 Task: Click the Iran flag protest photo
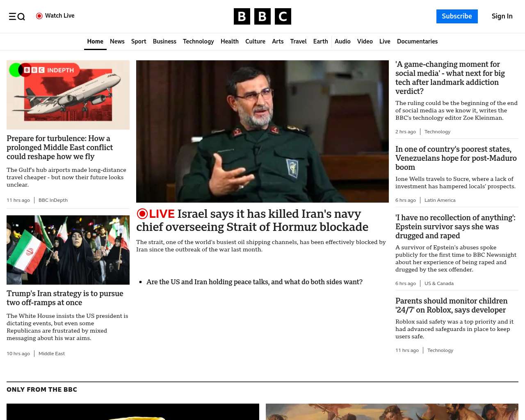click(68, 250)
